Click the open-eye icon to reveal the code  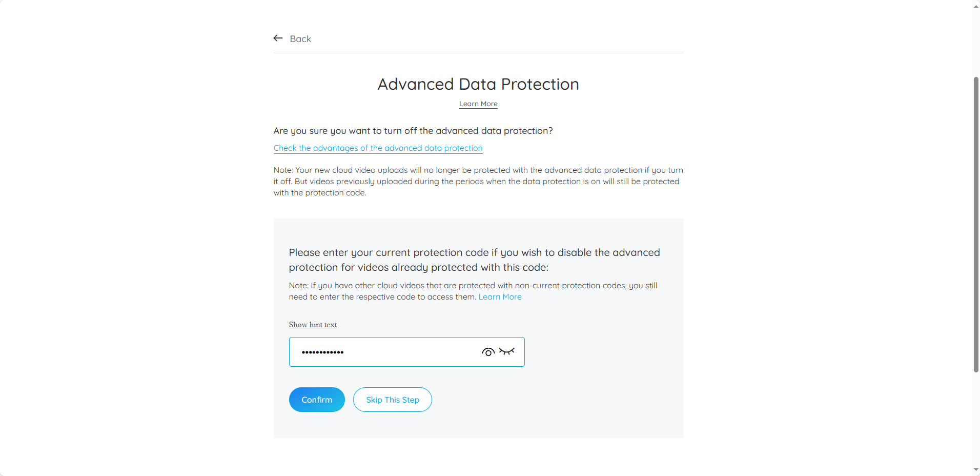point(488,352)
